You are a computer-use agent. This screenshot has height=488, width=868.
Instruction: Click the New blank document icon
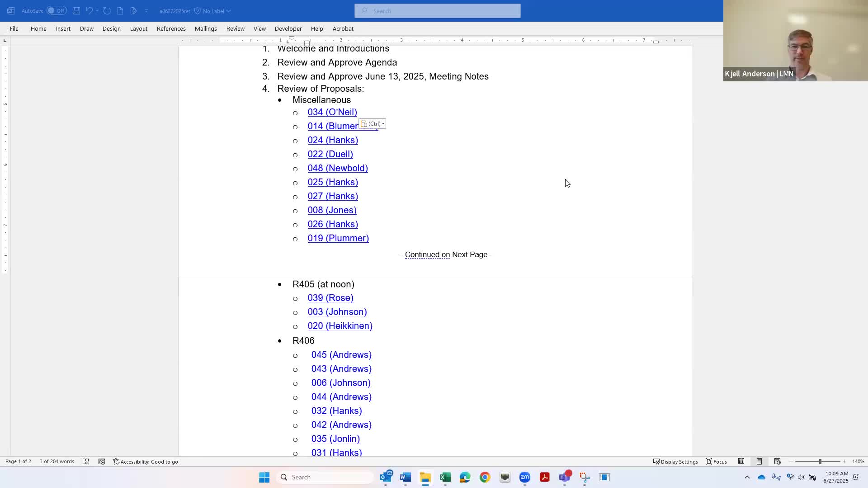(x=120, y=11)
